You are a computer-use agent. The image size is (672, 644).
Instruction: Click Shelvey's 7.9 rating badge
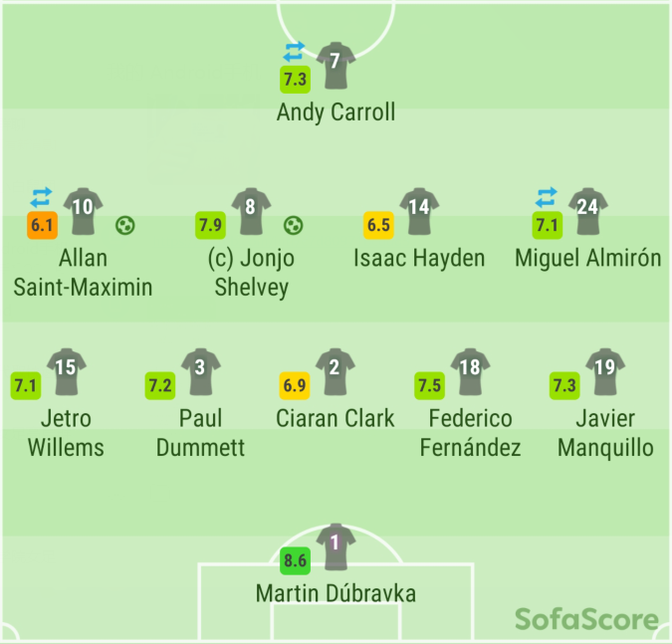[210, 225]
